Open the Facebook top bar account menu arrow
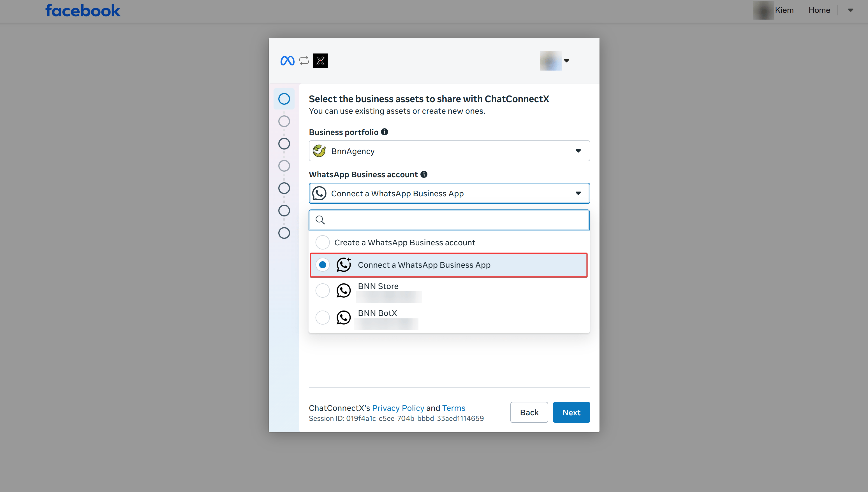Image resolution: width=868 pixels, height=492 pixels. 850,10
